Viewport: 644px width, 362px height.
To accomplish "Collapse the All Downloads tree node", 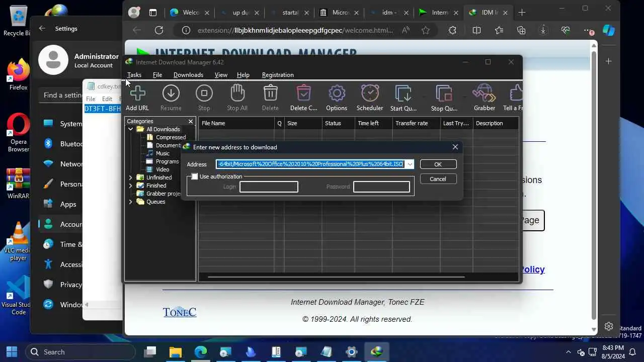I will (130, 129).
